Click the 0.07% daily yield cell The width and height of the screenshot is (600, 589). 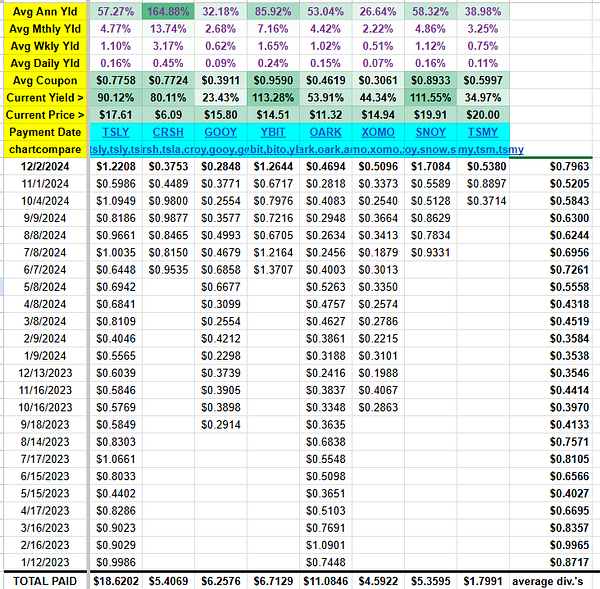[378, 63]
